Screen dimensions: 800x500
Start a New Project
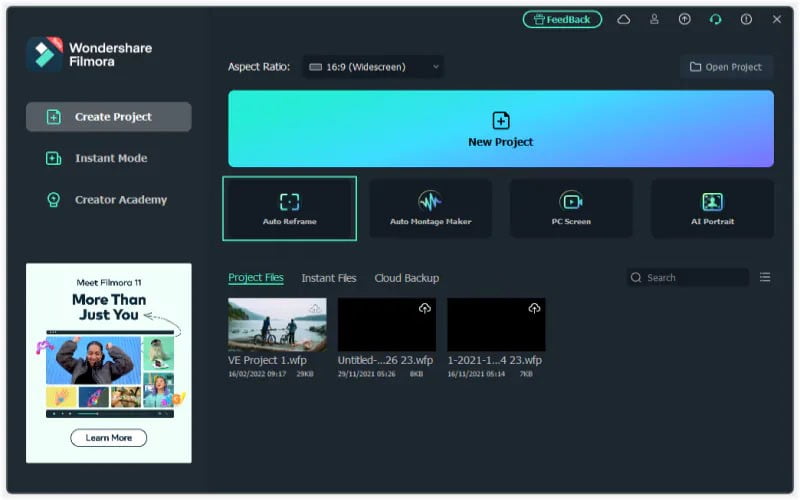(x=501, y=129)
